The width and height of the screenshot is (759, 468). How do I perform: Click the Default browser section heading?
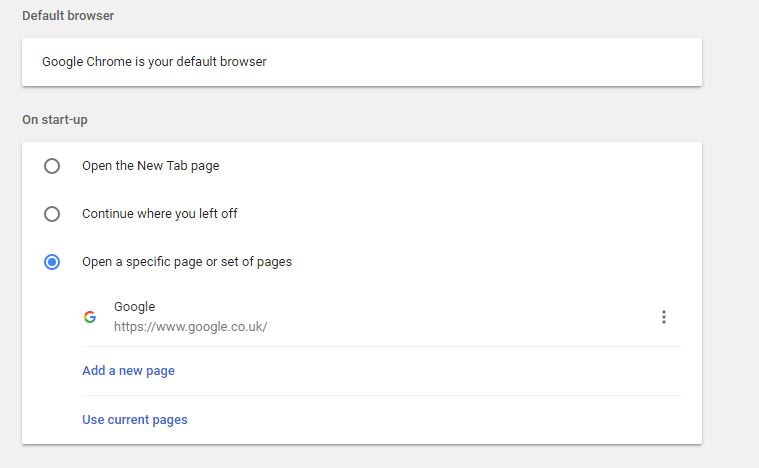pyautogui.click(x=68, y=15)
